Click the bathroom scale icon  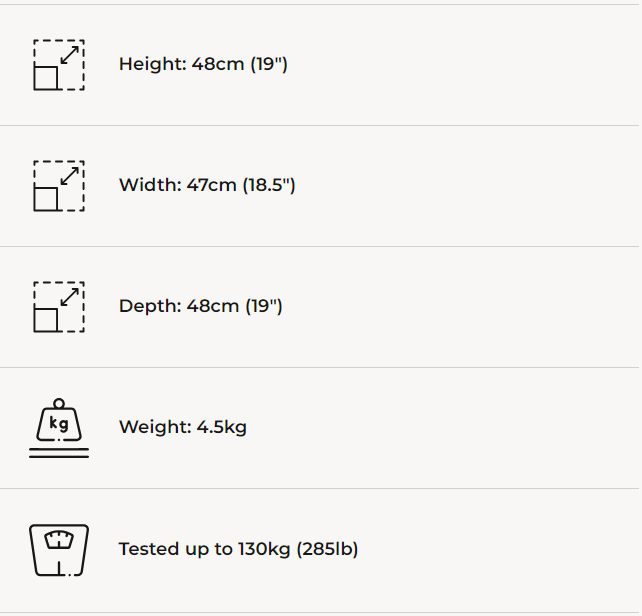click(59, 550)
